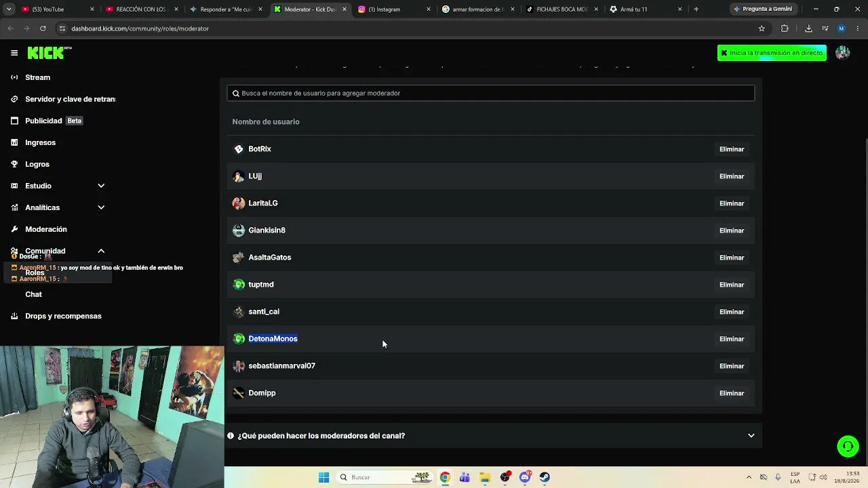The width and height of the screenshot is (868, 488).
Task: Click the Nombre de usuario column header
Action: point(266,122)
